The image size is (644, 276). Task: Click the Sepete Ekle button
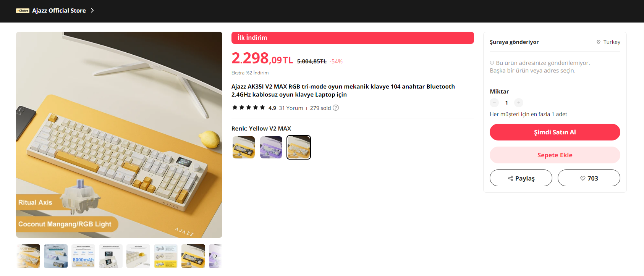pos(555,155)
